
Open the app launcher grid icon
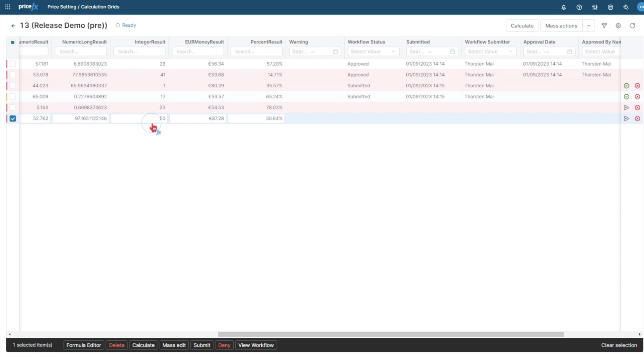(x=8, y=7)
